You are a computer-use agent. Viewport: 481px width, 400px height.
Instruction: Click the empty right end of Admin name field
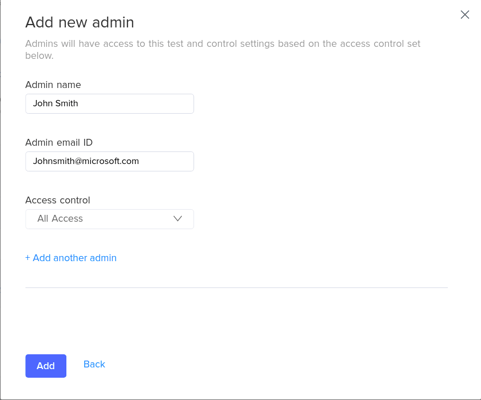(x=167, y=104)
